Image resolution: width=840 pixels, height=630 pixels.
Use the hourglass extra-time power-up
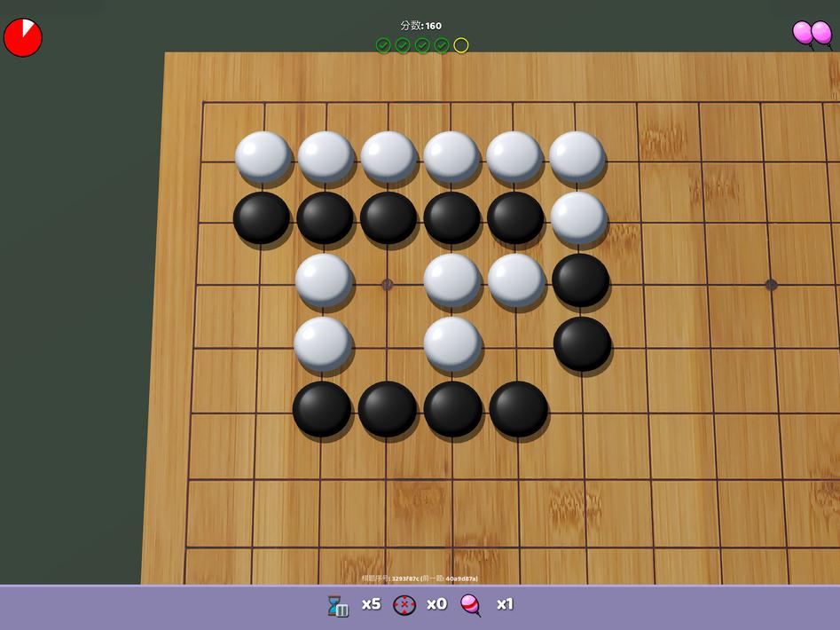point(335,603)
